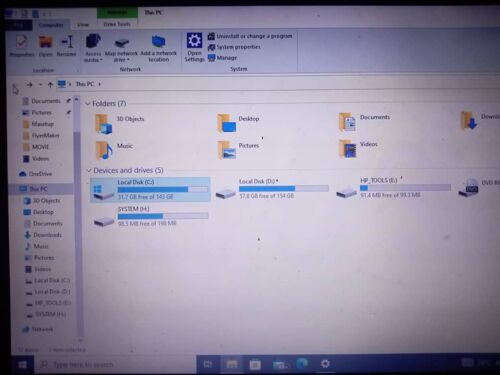500x375 pixels.
Task: Select Local Disk (D:) drive icon
Action: coord(225,193)
